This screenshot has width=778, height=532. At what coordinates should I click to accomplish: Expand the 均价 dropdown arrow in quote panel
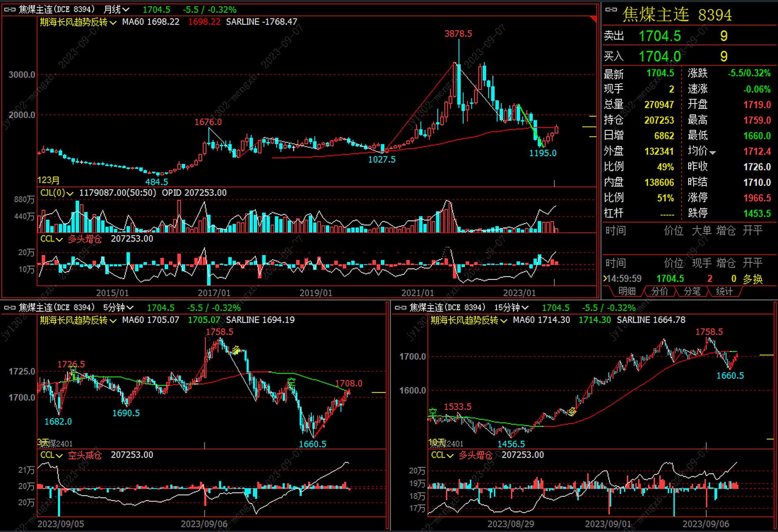click(x=713, y=153)
